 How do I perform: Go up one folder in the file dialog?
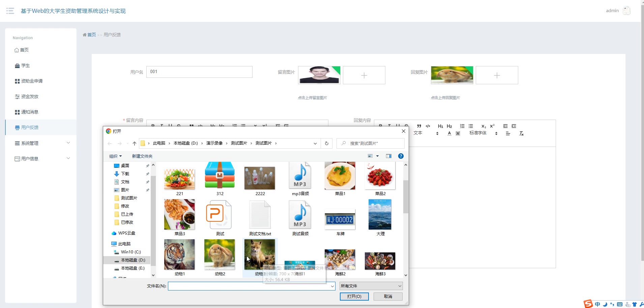click(x=135, y=143)
